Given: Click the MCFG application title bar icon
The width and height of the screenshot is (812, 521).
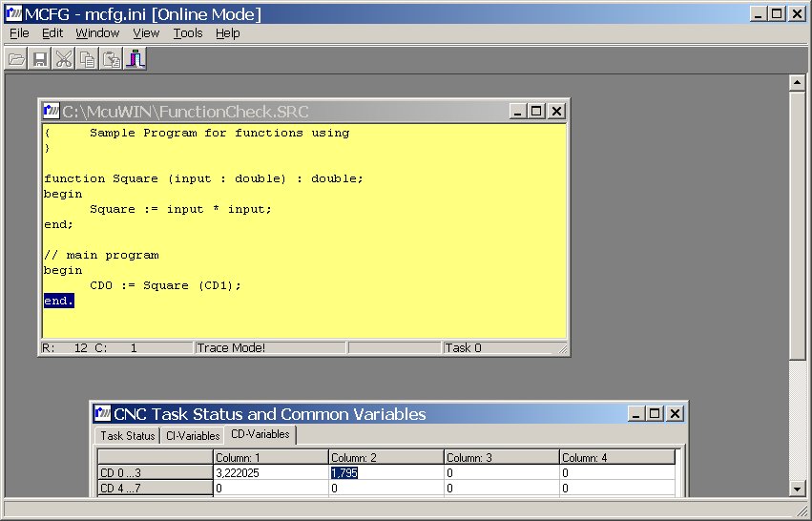Looking at the screenshot, I should (14, 14).
